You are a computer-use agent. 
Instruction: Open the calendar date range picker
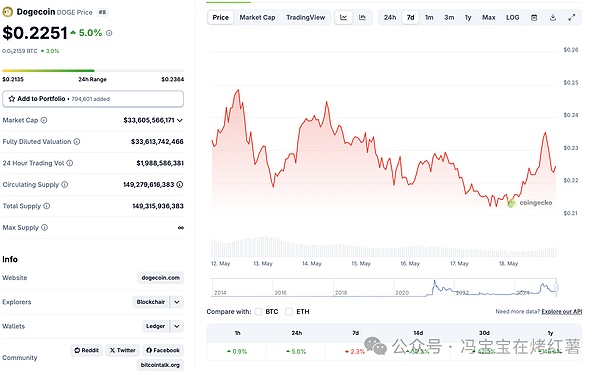(534, 18)
